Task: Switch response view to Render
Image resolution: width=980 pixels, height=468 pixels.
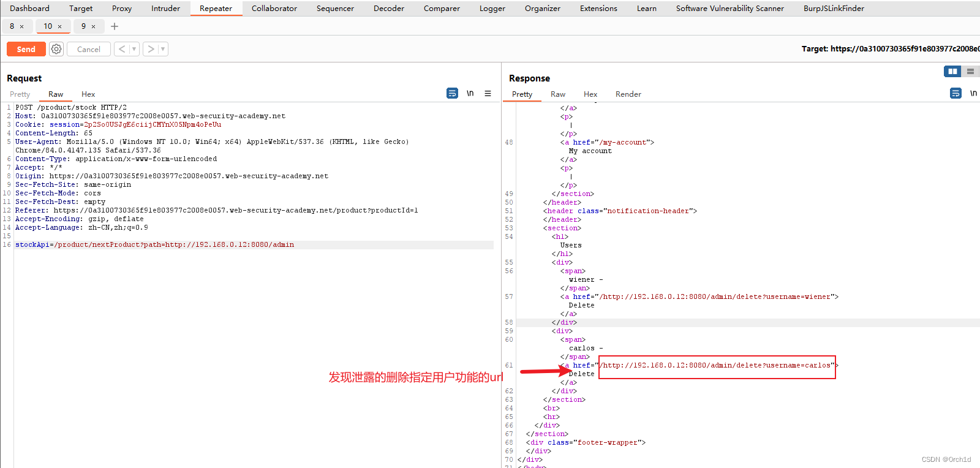Action: pyautogui.click(x=628, y=94)
